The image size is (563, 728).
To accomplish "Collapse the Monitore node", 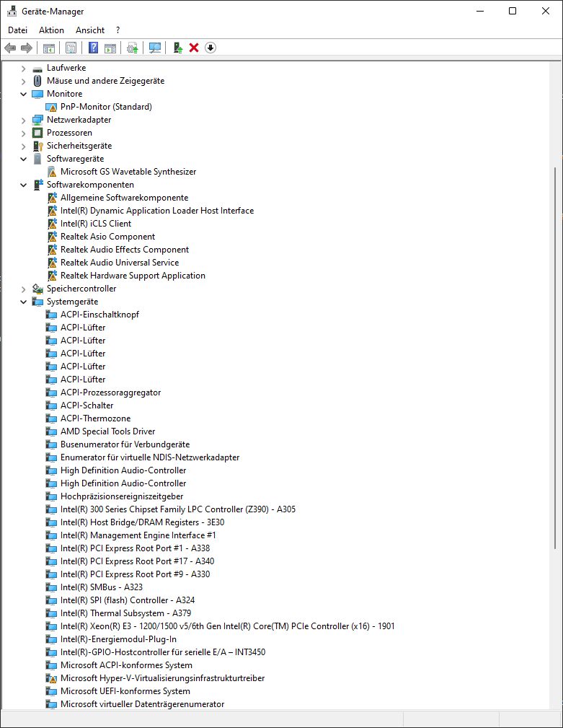I will [x=23, y=94].
